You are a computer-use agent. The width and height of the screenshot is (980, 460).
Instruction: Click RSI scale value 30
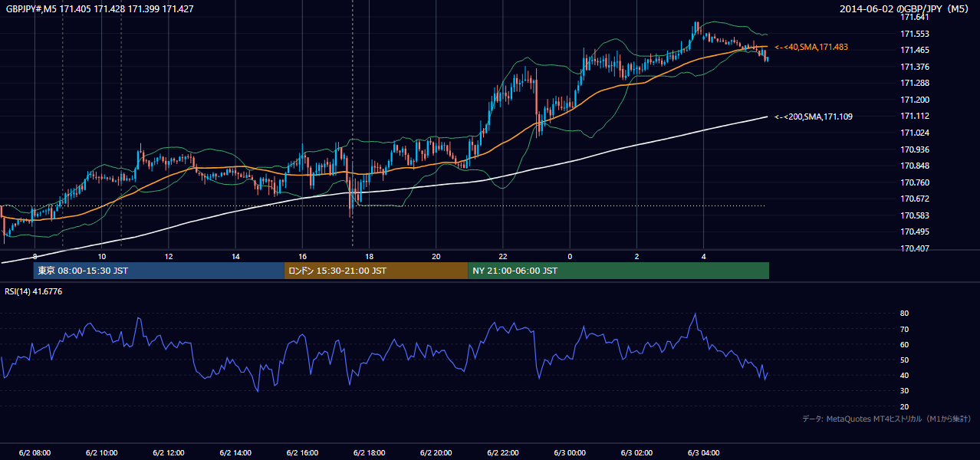(x=905, y=391)
